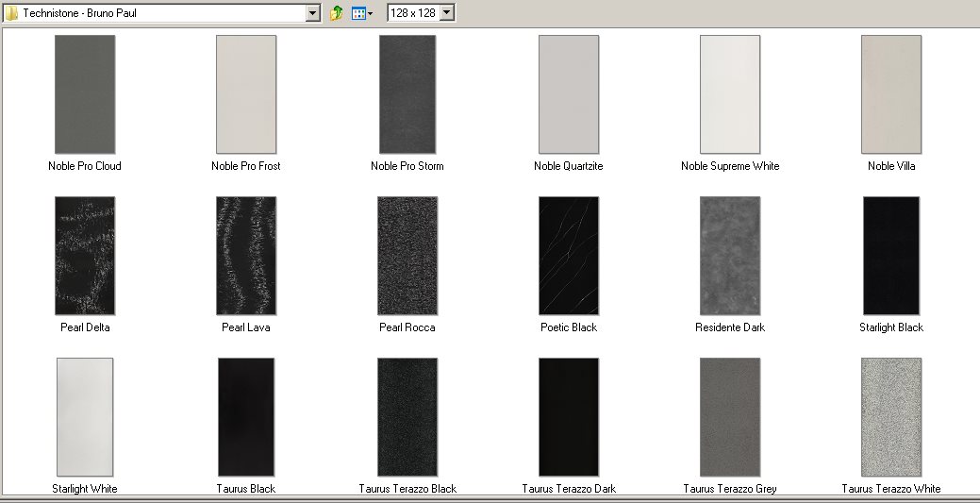This screenshot has height=503, width=980.
Task: Expand the 128 x 128 thumbnail size dropdown
Action: (x=447, y=12)
